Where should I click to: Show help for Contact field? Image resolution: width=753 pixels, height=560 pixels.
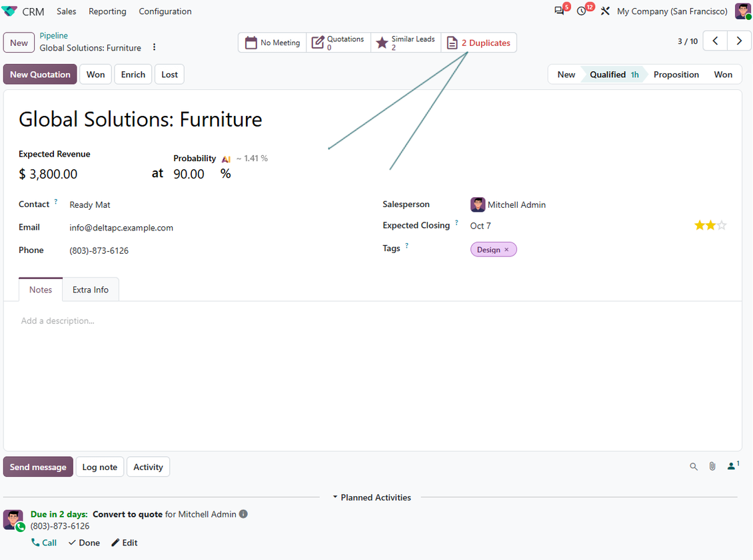[x=56, y=202]
